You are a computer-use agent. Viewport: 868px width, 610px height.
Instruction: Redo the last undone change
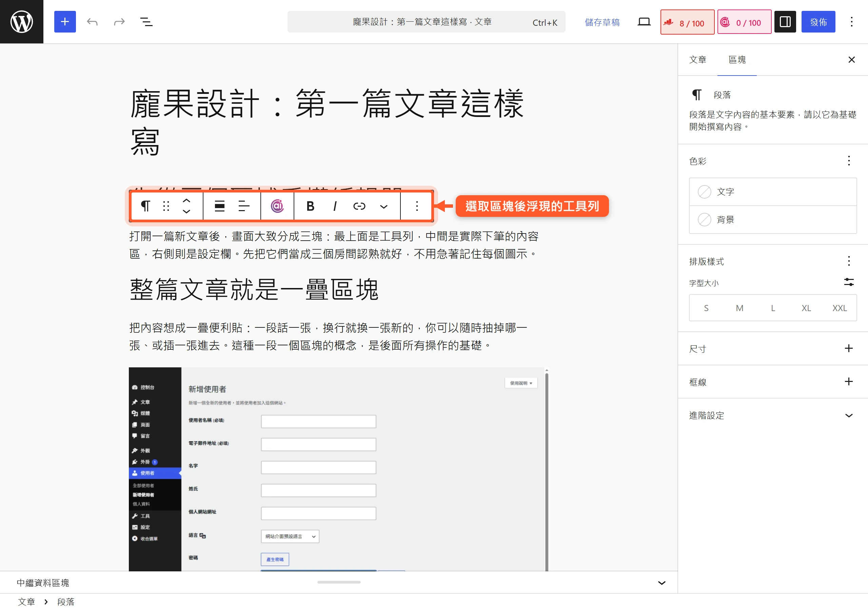pyautogui.click(x=119, y=22)
